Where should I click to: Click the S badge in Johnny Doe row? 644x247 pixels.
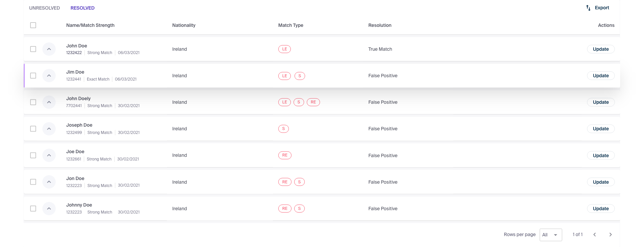pyautogui.click(x=299, y=209)
